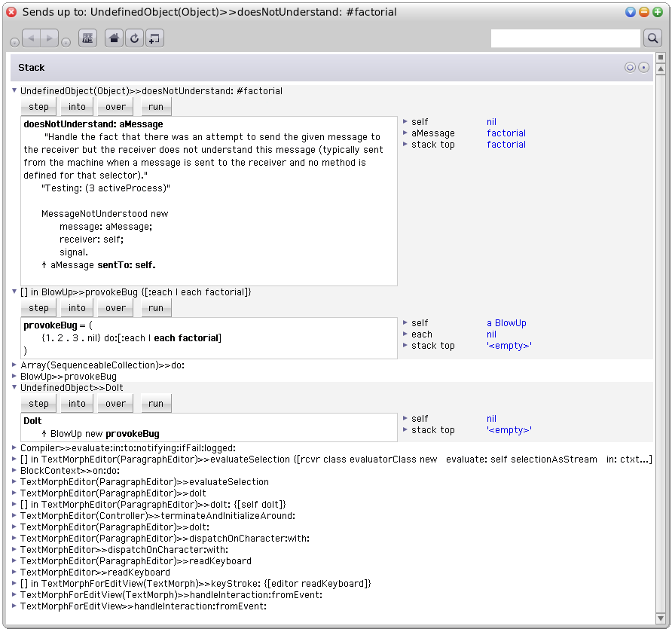Go forward with the right arrow button
672x632 pixels.
[x=49, y=38]
